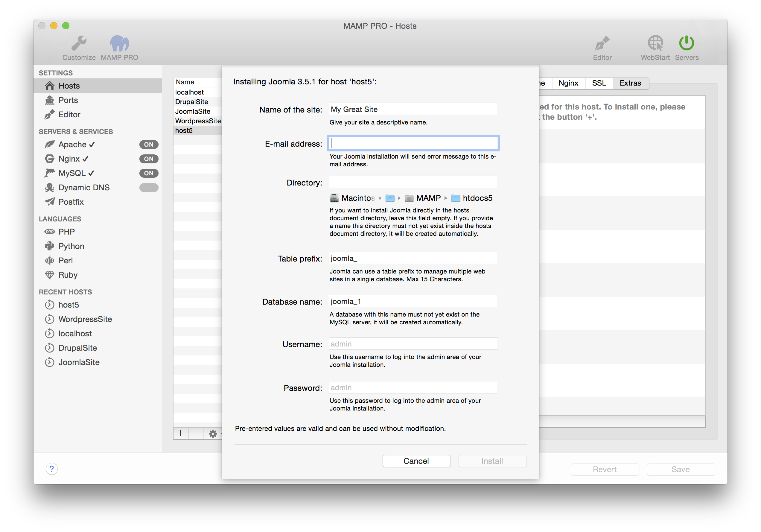Click recent JoomlaSite clock icon

[50, 362]
